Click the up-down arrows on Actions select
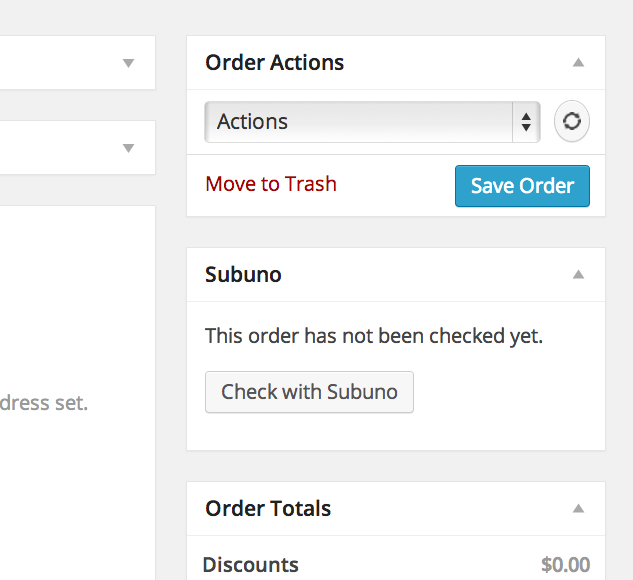633x580 pixels. [526, 122]
